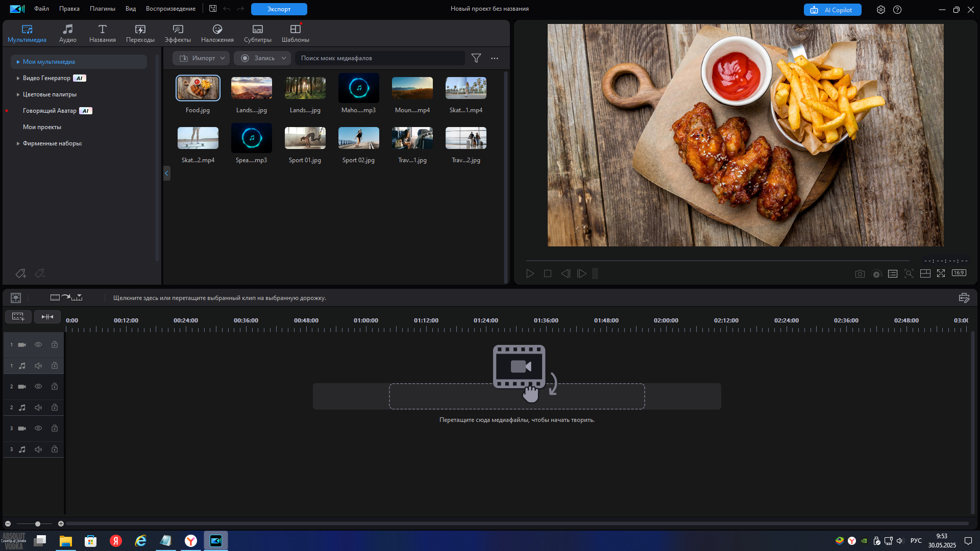The image size is (980, 551).
Task: Hide video track 1 with eye icon
Action: click(38, 345)
